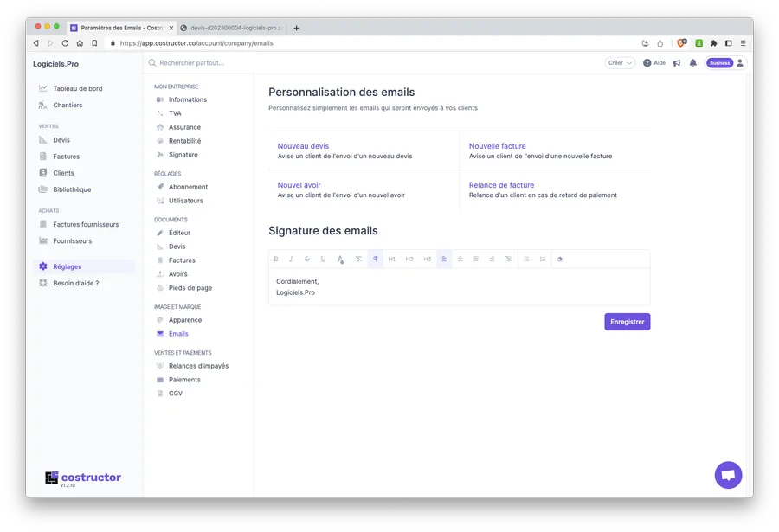Insert a numbered list in signature
The width and height of the screenshot is (779, 532).
[543, 259]
